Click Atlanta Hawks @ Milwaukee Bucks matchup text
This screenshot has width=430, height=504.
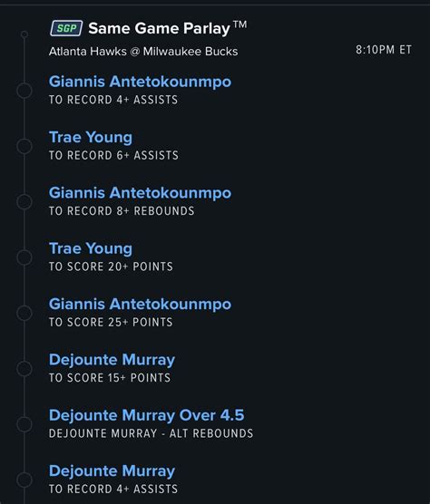(143, 52)
